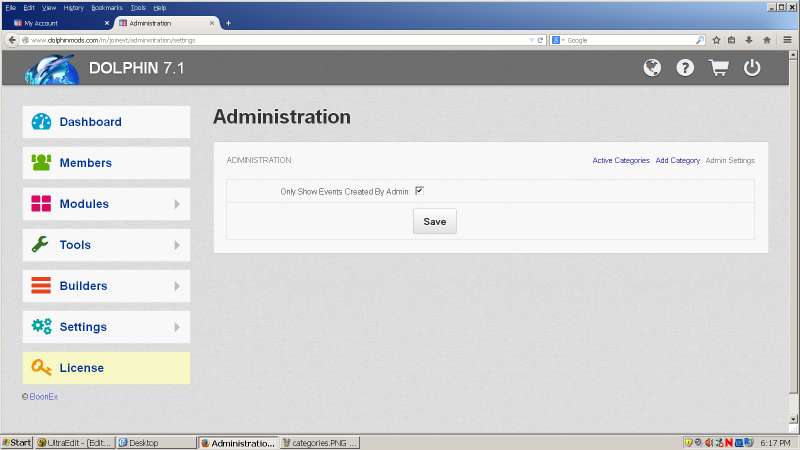Click the power logout icon

(x=752, y=68)
